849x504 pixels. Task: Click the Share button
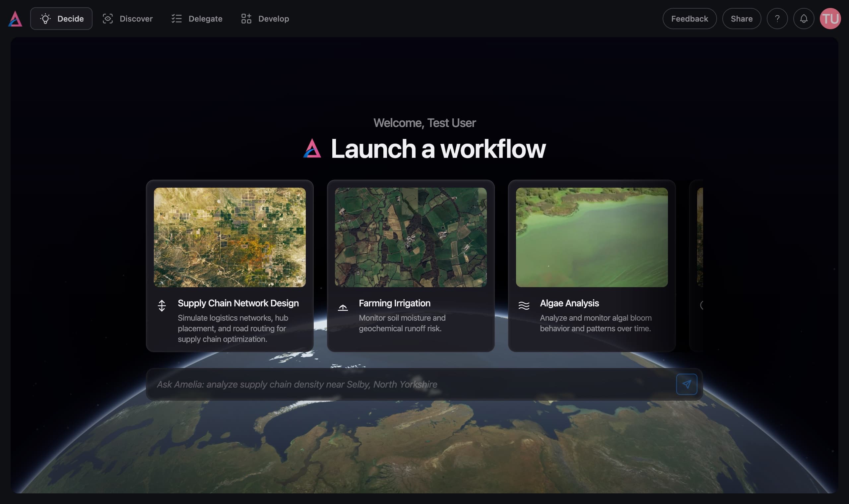coord(741,18)
